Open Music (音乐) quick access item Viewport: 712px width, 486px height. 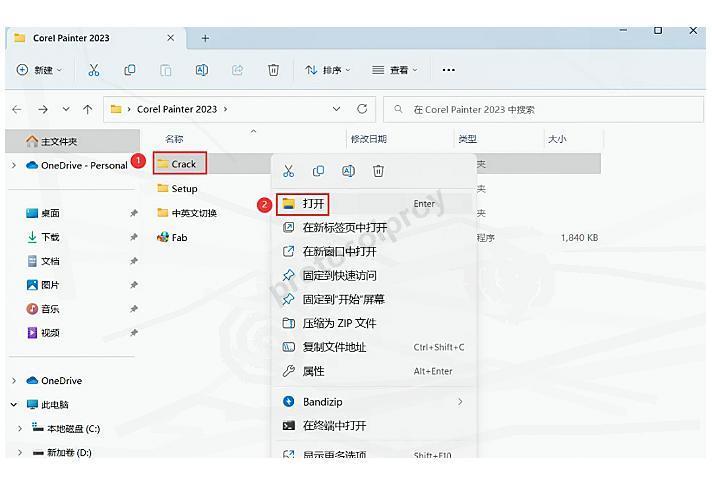[43, 309]
